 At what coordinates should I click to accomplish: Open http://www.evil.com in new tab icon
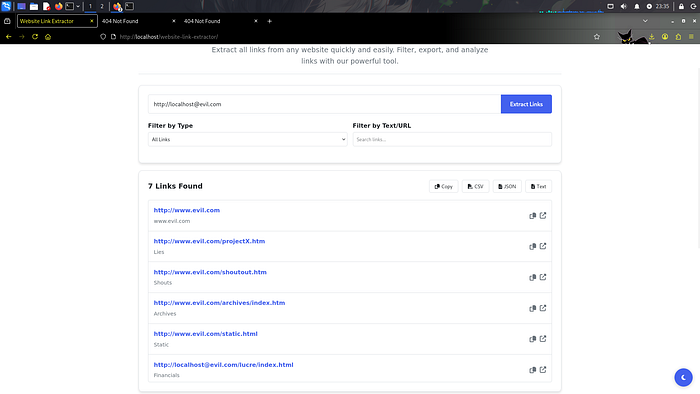click(543, 216)
